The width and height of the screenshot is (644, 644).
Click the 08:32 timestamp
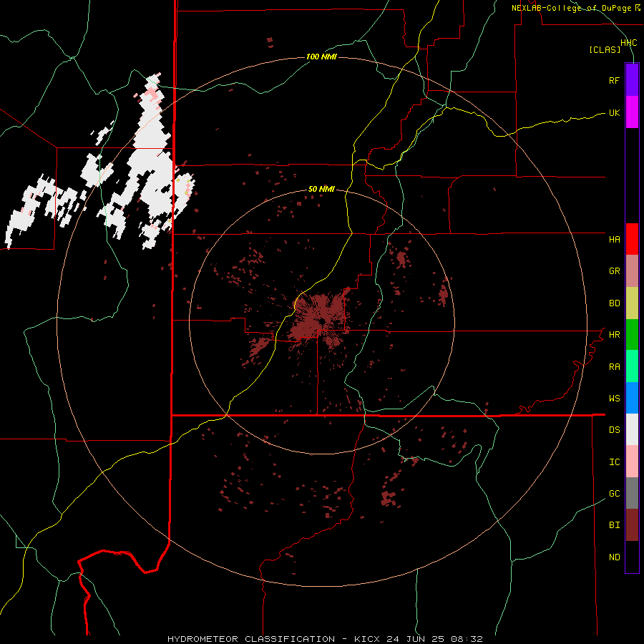pos(467,639)
